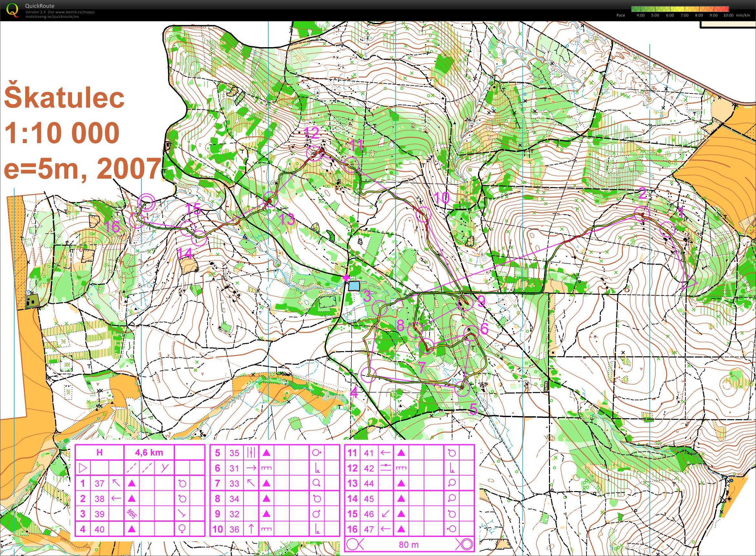Select control circle 6 on the map

coord(471,333)
